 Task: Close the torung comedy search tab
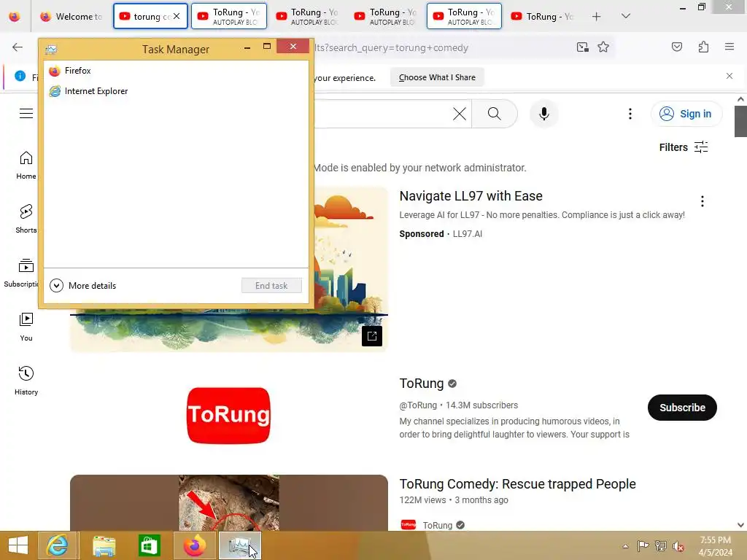177,16
